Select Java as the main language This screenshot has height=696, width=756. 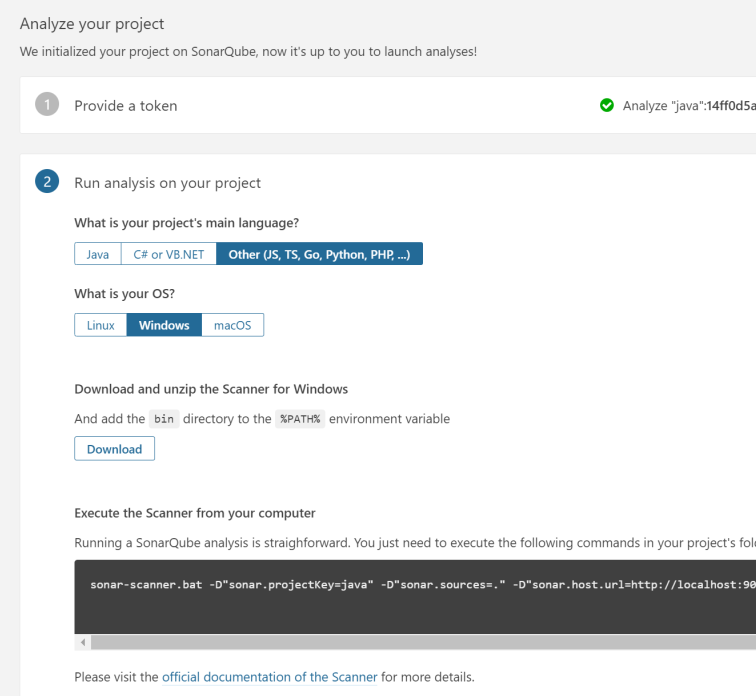[98, 254]
